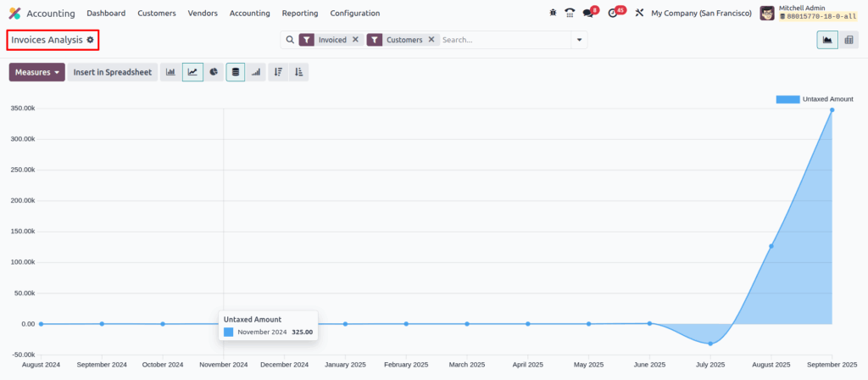This screenshot has width=868, height=380.
Task: Switch to pivot table view
Action: 849,40
